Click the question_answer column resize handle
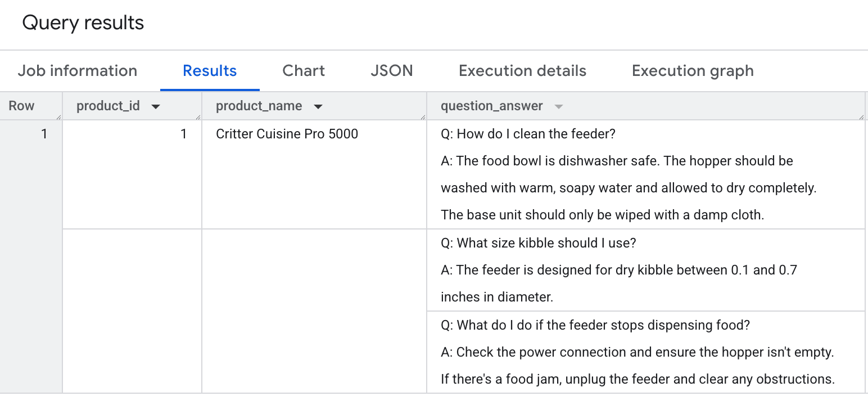 pos(861,117)
